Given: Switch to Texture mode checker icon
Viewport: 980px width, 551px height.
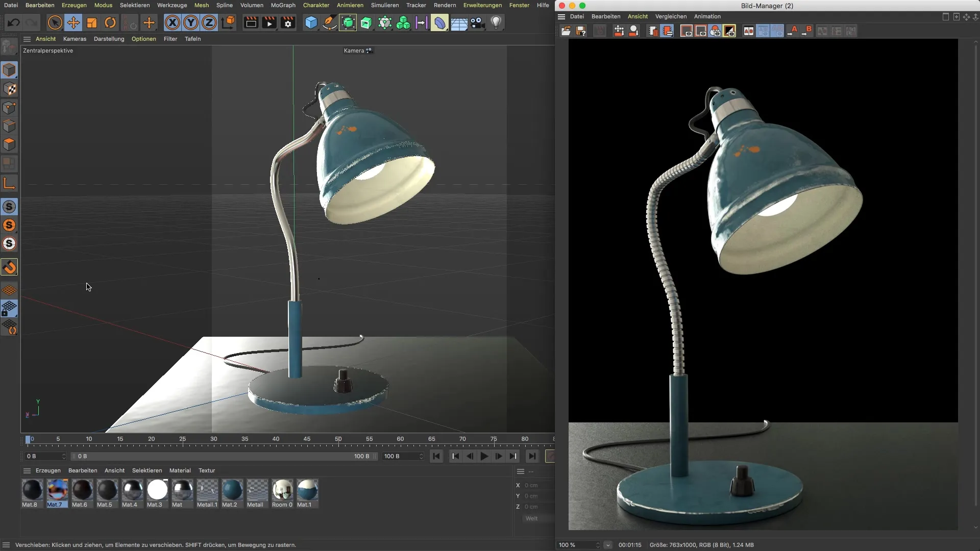Looking at the screenshot, I should 9,89.
